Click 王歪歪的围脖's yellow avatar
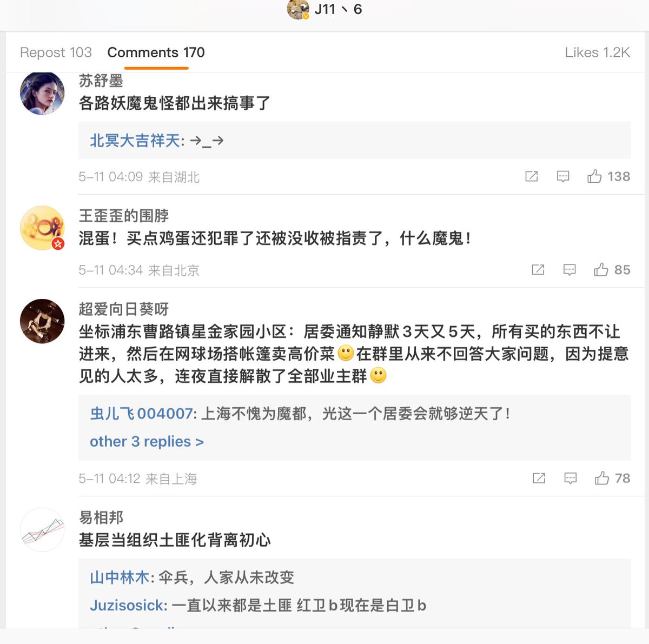This screenshot has width=649, height=644. tap(42, 228)
